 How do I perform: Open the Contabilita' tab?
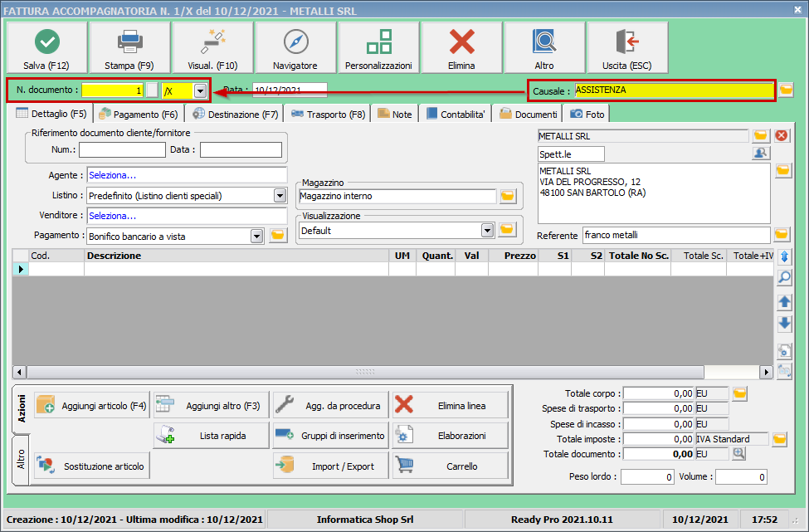(x=456, y=114)
